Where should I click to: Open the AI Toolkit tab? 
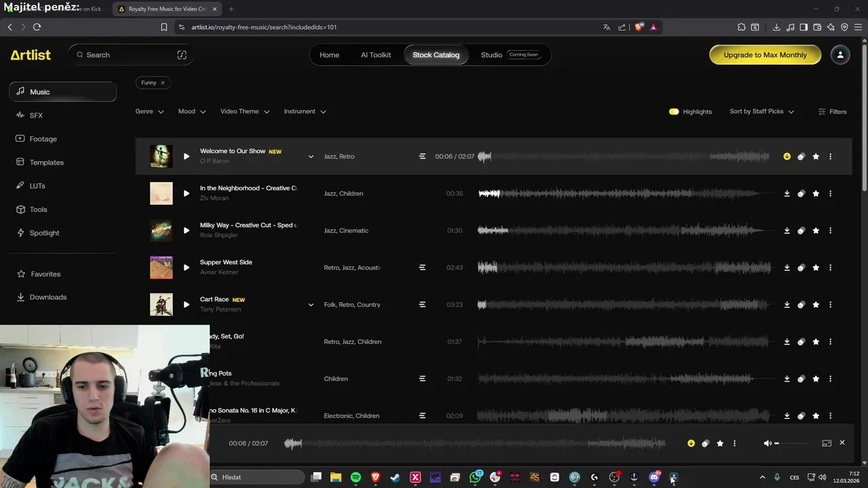(x=376, y=55)
